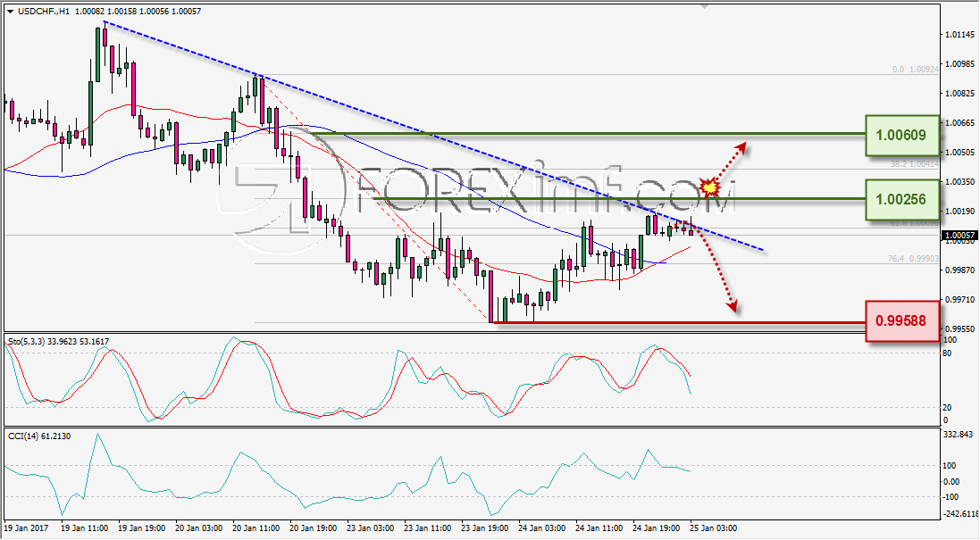Click the 20 Jan 03:00 time label
Image resolution: width=980 pixels, height=540 pixels.
pos(198,528)
